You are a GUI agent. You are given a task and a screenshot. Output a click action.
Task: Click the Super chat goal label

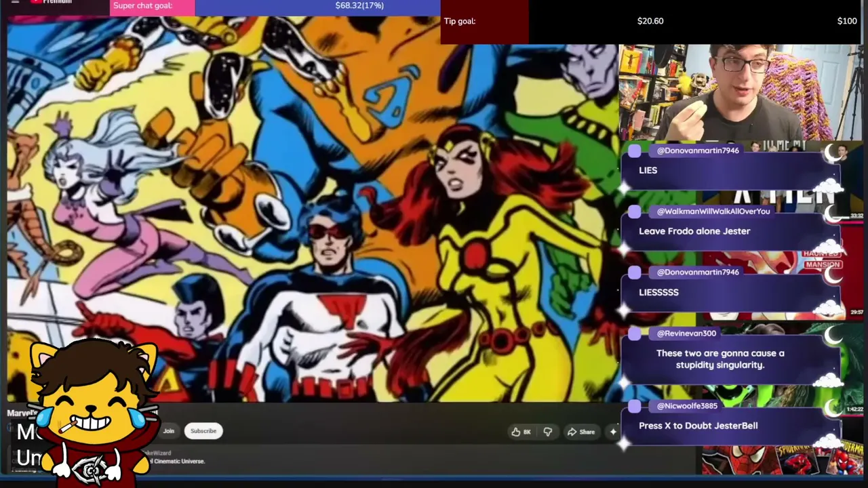pos(143,5)
